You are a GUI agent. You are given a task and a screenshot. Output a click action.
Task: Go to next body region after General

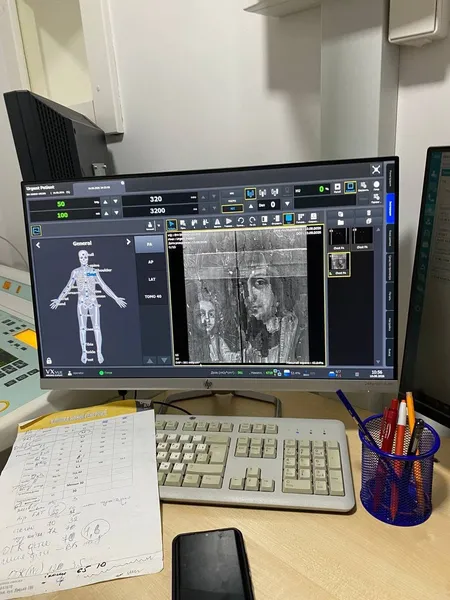coord(128,242)
